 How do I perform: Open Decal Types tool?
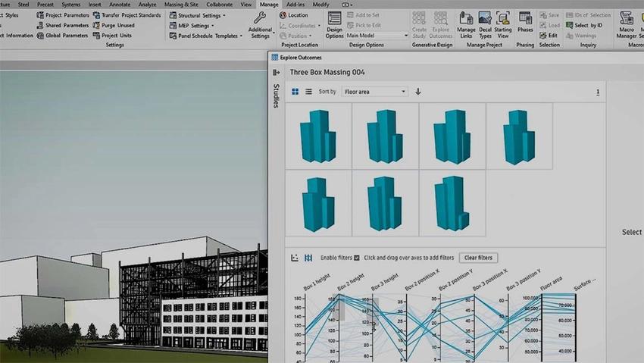click(485, 23)
